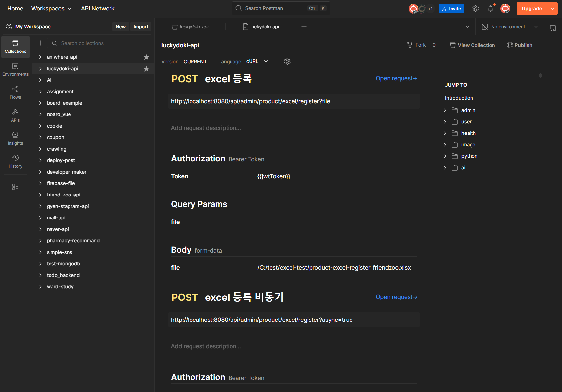The image size is (562, 392).
Task: Expand the aniwhere-api collection
Action: click(x=40, y=57)
